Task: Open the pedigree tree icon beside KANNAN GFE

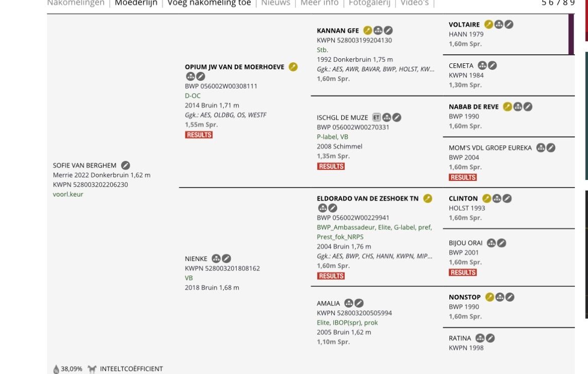Action: point(378,30)
